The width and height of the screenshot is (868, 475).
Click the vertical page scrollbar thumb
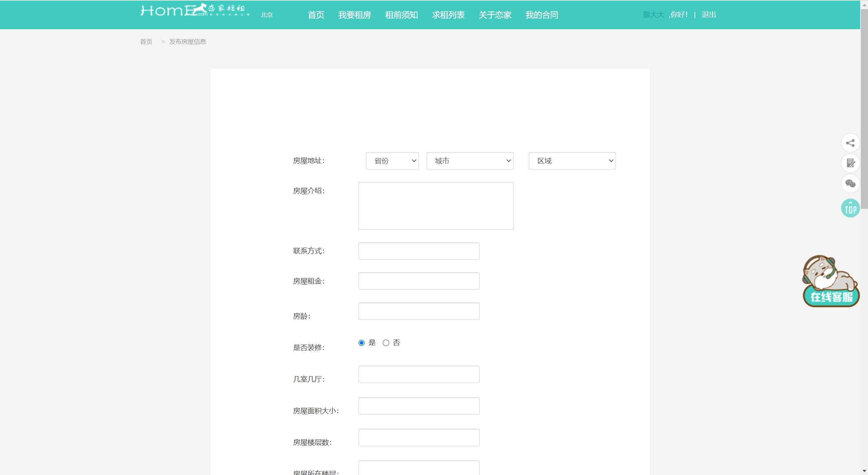point(864,109)
